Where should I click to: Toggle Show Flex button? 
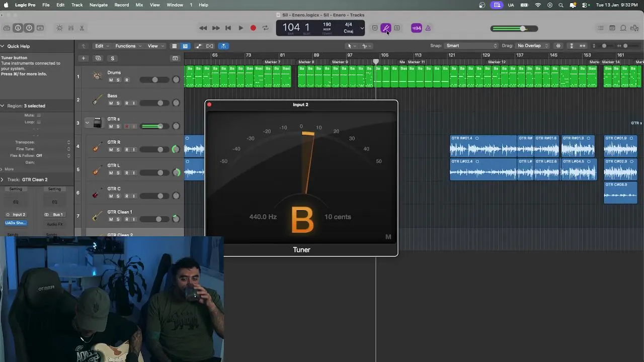point(210,46)
